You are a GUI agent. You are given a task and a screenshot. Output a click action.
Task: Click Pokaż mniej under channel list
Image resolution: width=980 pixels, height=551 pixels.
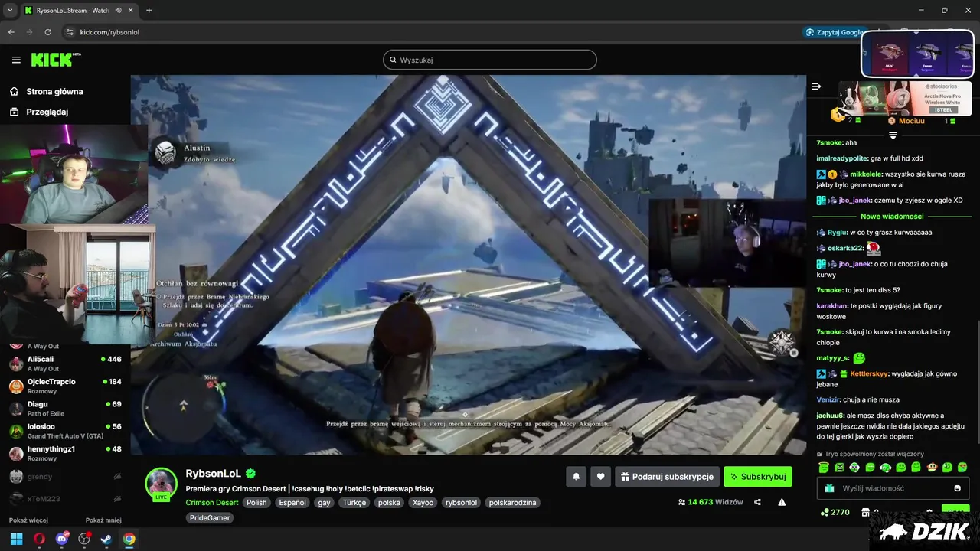click(x=103, y=520)
